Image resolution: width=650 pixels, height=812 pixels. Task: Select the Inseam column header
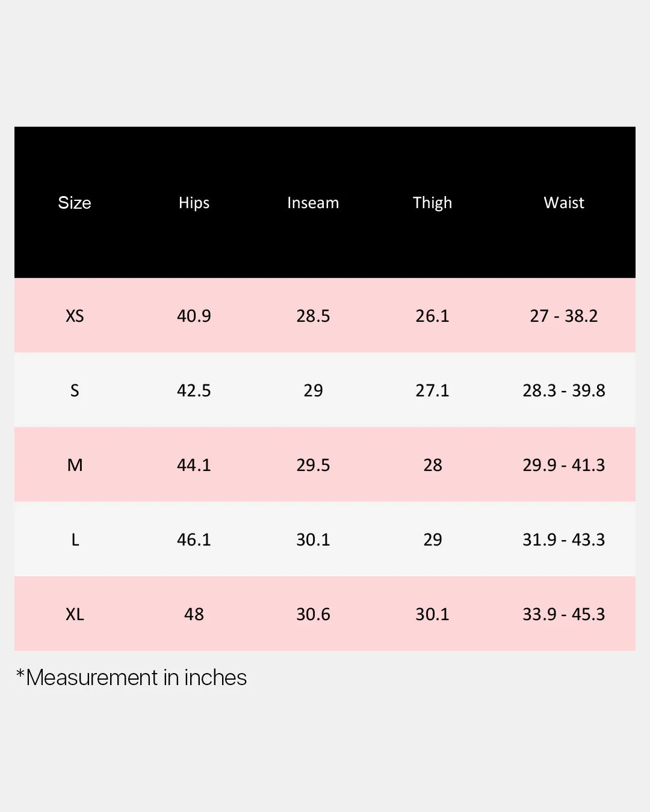(x=313, y=203)
